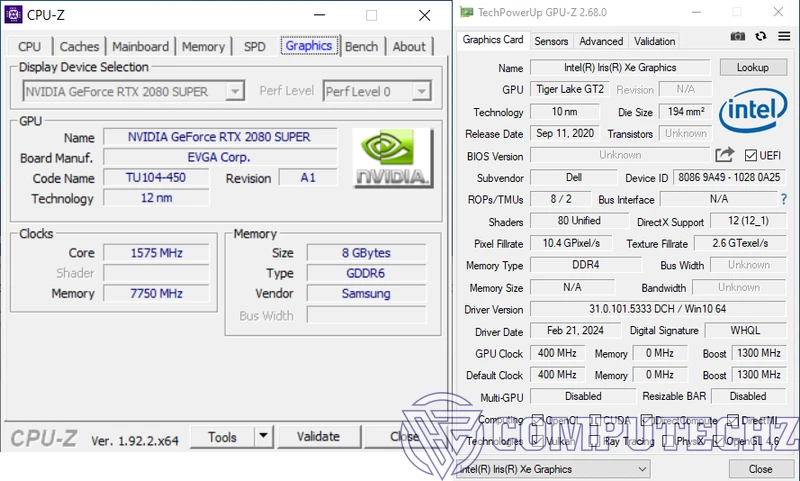Select the Graphics Card tab in GPU-Z
This screenshot has width=800, height=481.
pyautogui.click(x=493, y=40)
